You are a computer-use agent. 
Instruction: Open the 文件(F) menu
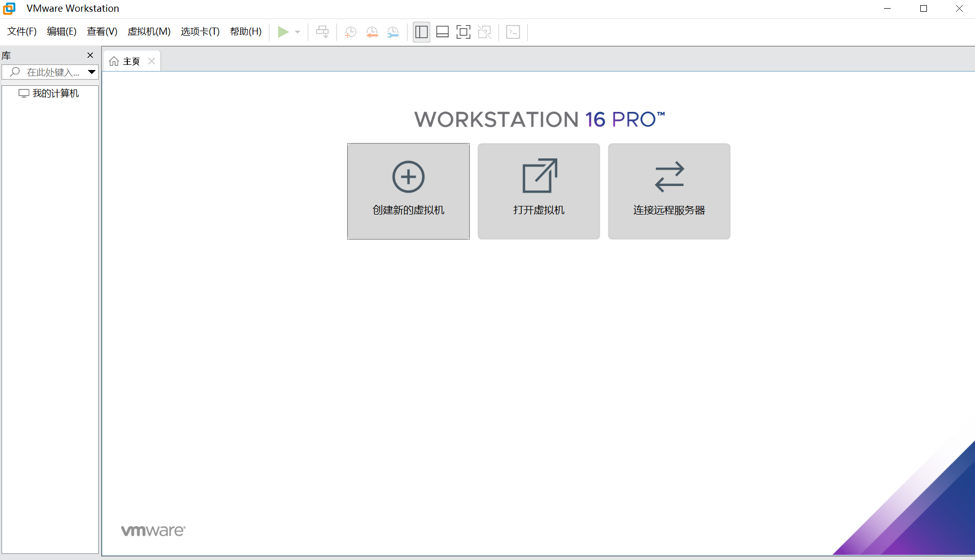pos(22,32)
